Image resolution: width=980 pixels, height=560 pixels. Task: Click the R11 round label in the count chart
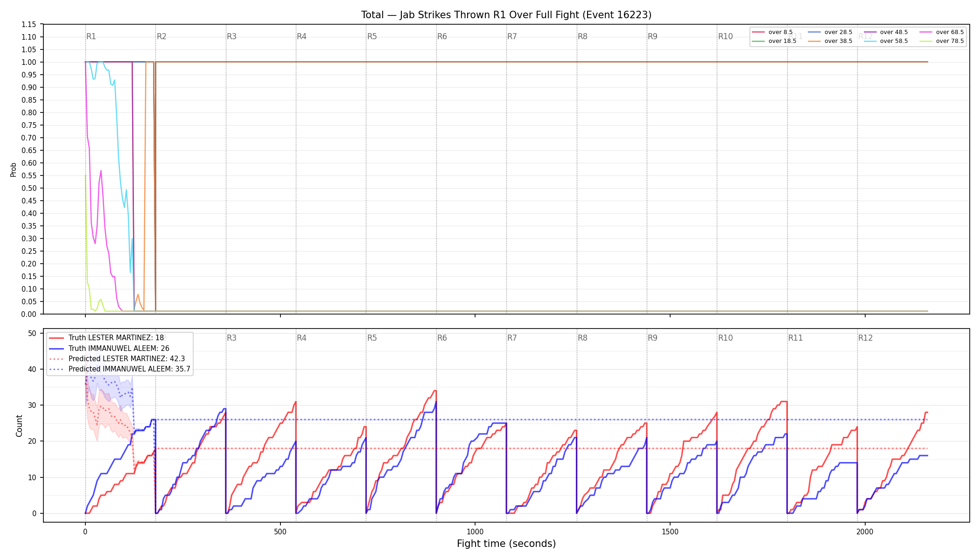(x=796, y=338)
